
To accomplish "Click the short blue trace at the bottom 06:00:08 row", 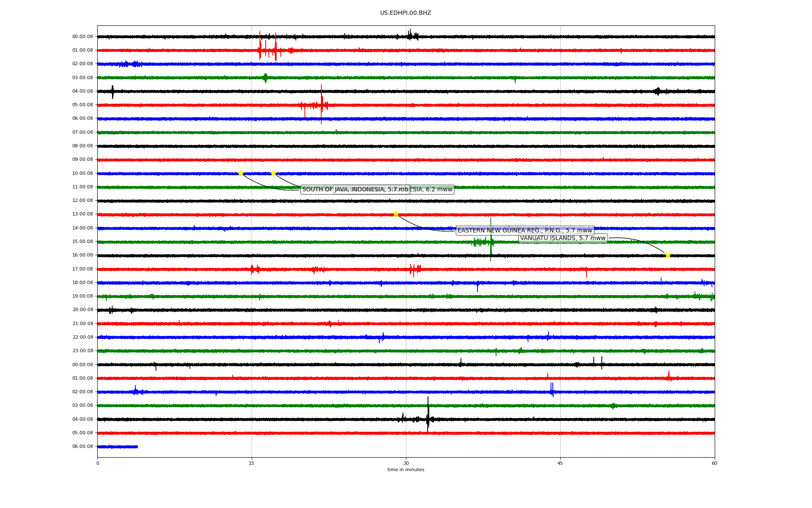I will point(118,447).
